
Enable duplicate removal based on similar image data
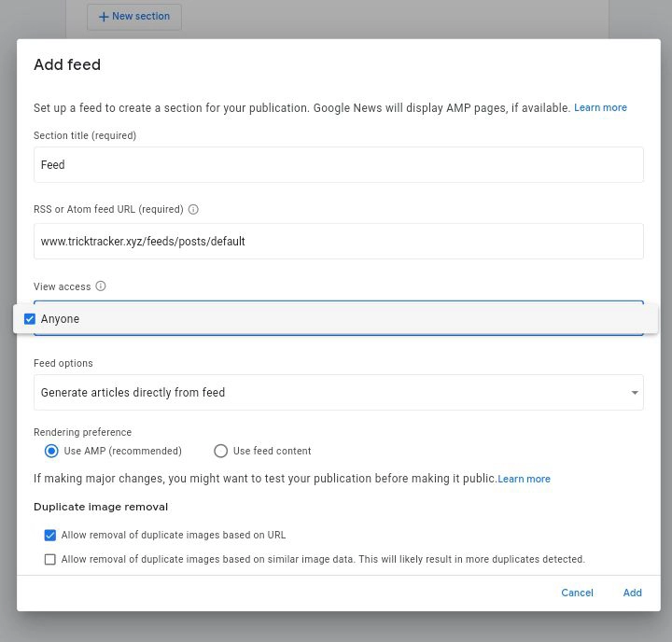pyautogui.click(x=50, y=560)
